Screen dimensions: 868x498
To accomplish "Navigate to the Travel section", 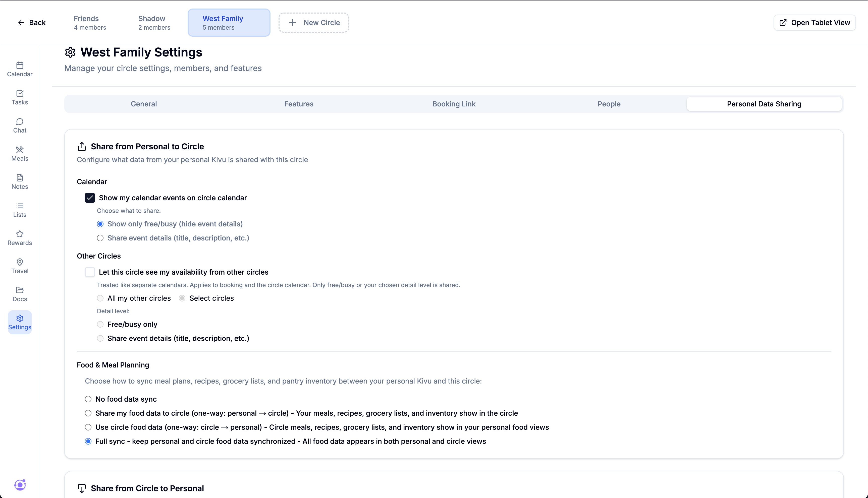I will (20, 266).
